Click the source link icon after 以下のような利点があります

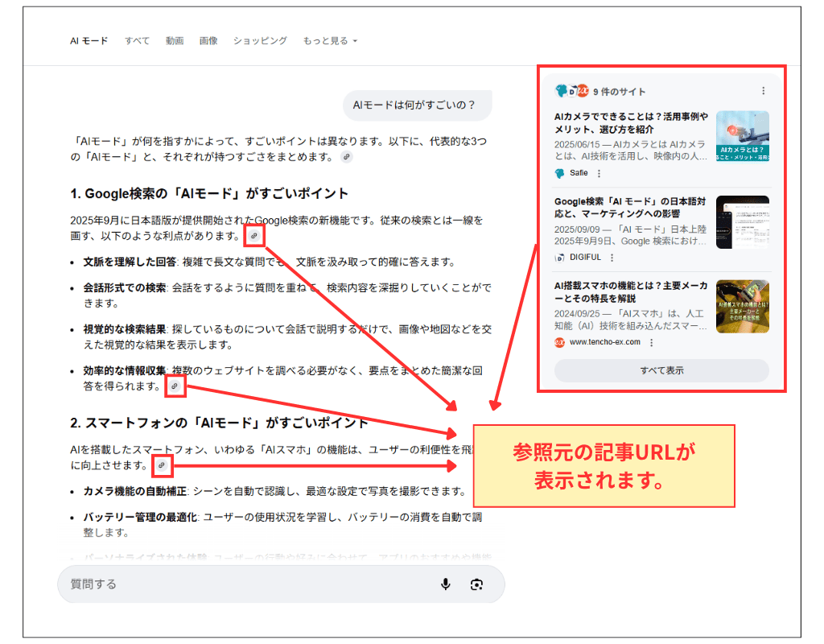(x=254, y=236)
